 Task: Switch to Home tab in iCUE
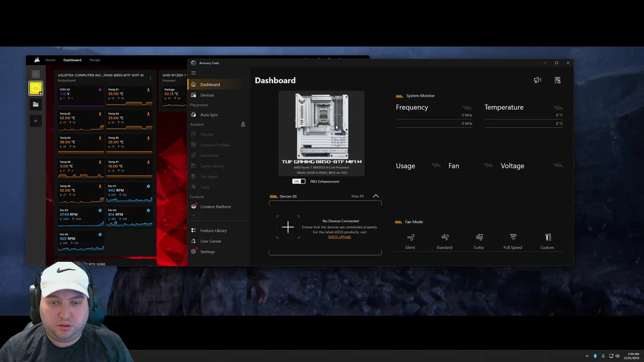tap(50, 60)
